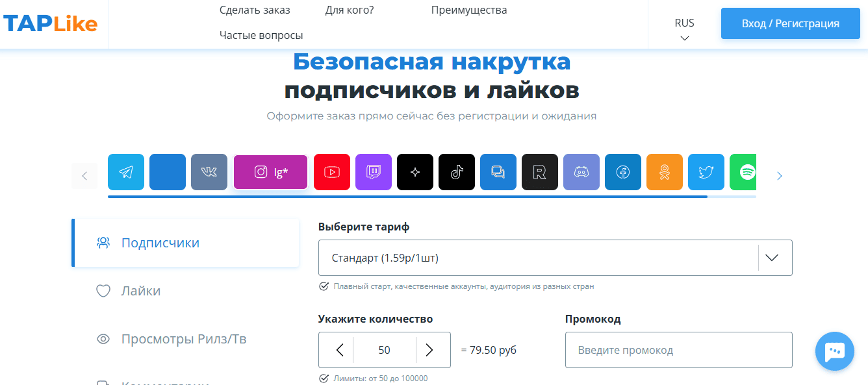Click the 'Оформите заказ прямо сейчас' subtitle
The height and width of the screenshot is (385, 868).
[431, 116]
